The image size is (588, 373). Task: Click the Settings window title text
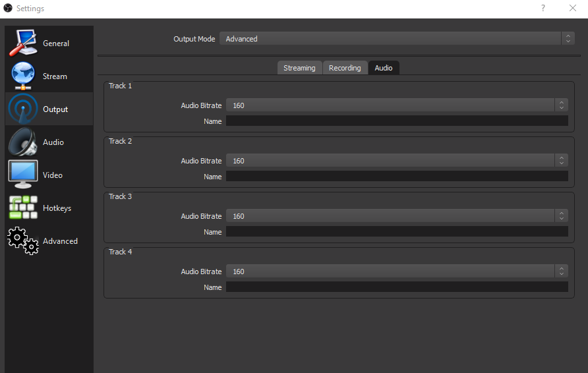click(30, 9)
